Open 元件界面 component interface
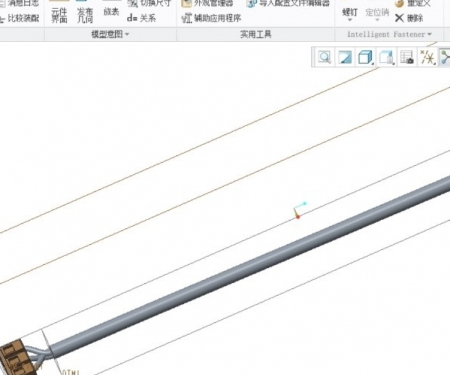The height and width of the screenshot is (375, 450). tap(59, 13)
